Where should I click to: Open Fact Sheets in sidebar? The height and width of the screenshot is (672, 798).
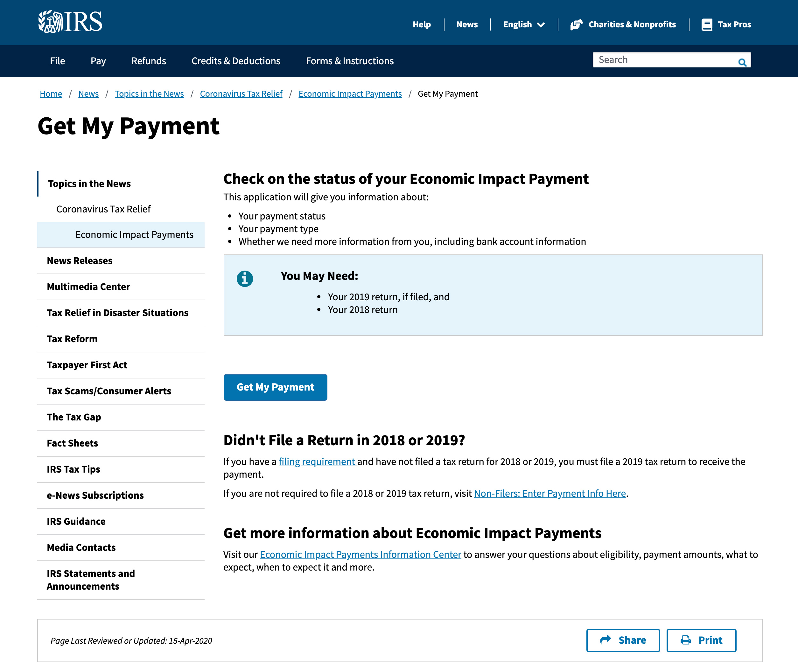(x=121, y=443)
